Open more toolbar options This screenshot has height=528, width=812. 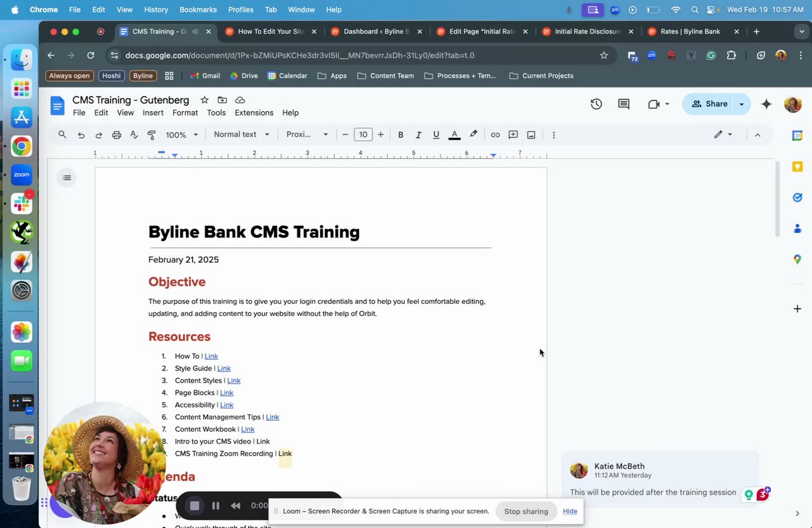pyautogui.click(x=554, y=135)
